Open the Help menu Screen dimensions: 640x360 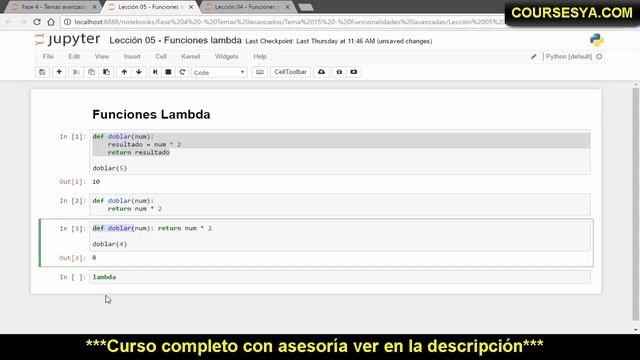[260, 56]
